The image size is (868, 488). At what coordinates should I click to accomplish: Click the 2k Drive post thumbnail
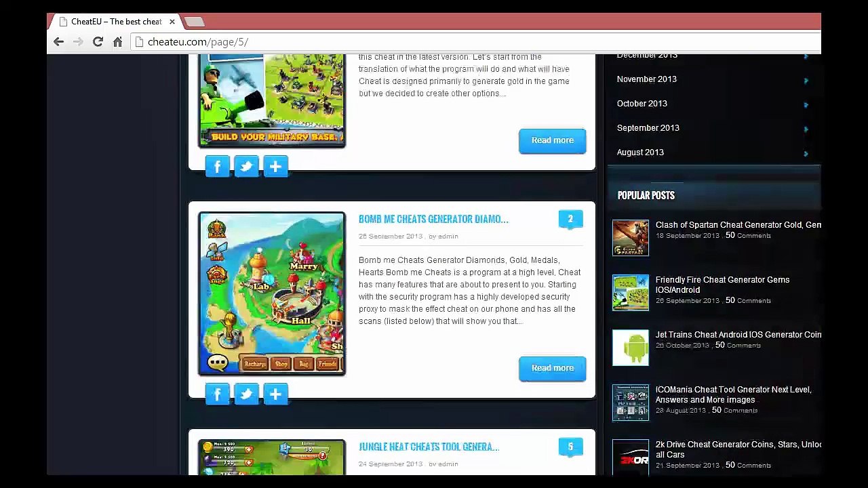pos(631,457)
